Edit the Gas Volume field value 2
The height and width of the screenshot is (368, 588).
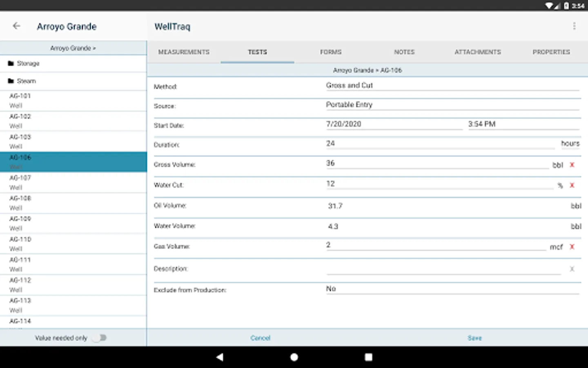[x=435, y=245]
